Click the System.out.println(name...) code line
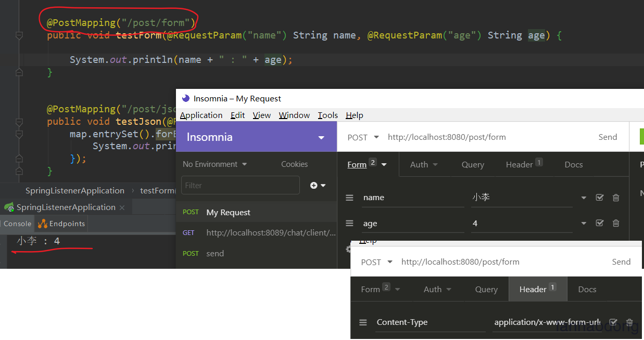The width and height of the screenshot is (644, 340). pyautogui.click(x=181, y=60)
